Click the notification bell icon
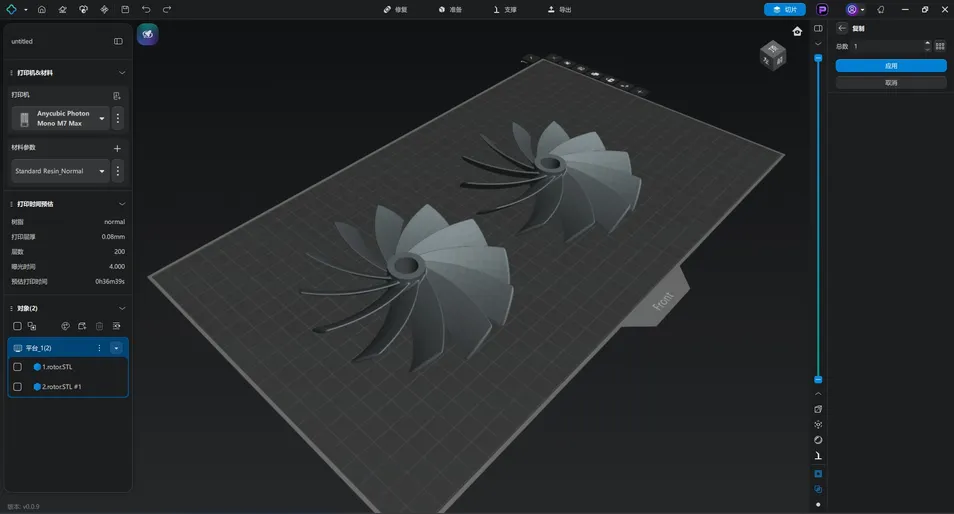 [880, 10]
